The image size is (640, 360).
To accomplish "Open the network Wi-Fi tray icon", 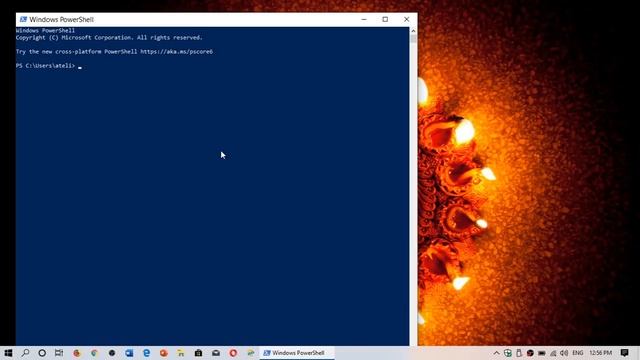I will pyautogui.click(x=553, y=353).
